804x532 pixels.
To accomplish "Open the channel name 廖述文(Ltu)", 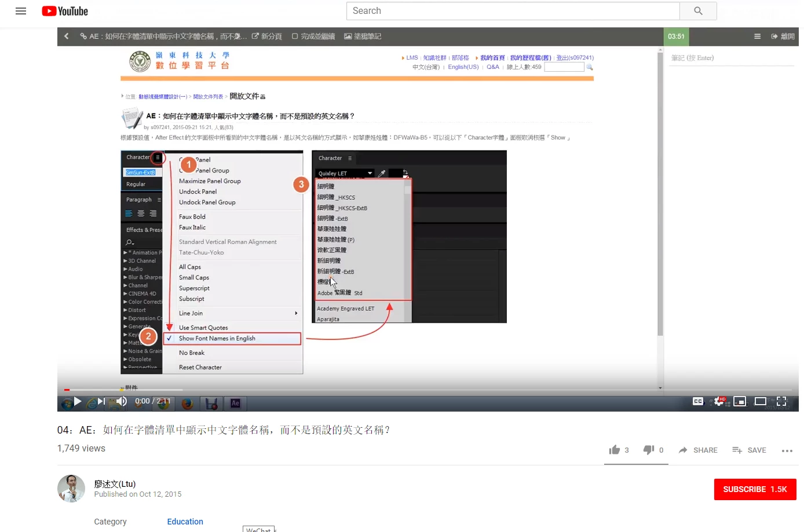I will 115,484.
